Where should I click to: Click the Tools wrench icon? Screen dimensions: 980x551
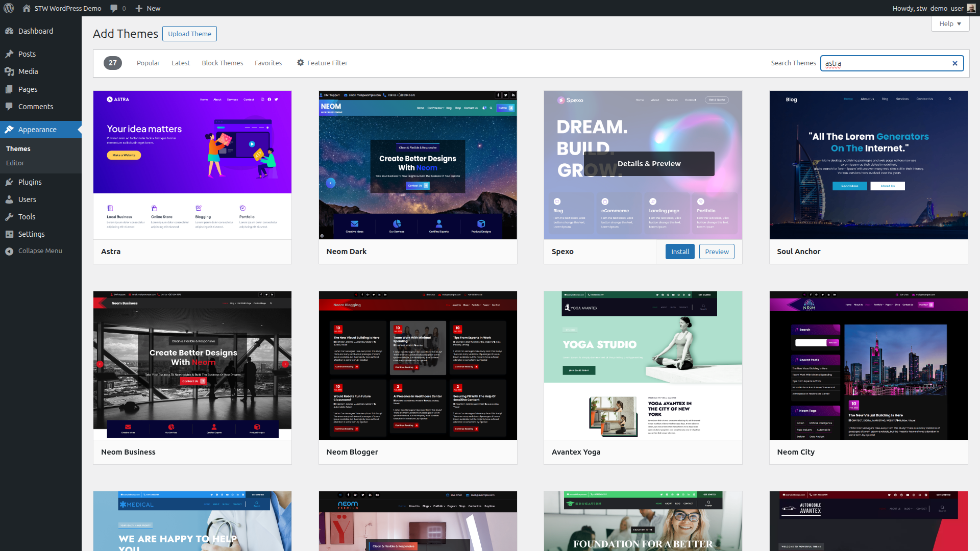pos(9,217)
